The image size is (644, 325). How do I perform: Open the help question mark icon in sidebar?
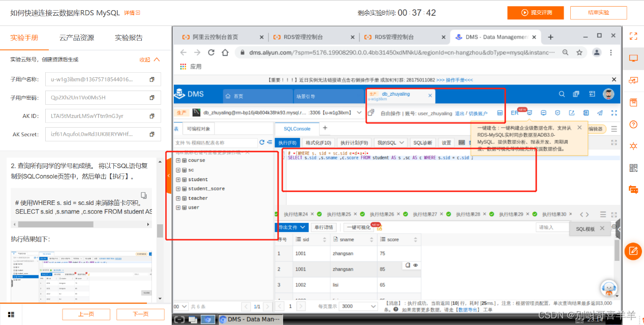[633, 124]
